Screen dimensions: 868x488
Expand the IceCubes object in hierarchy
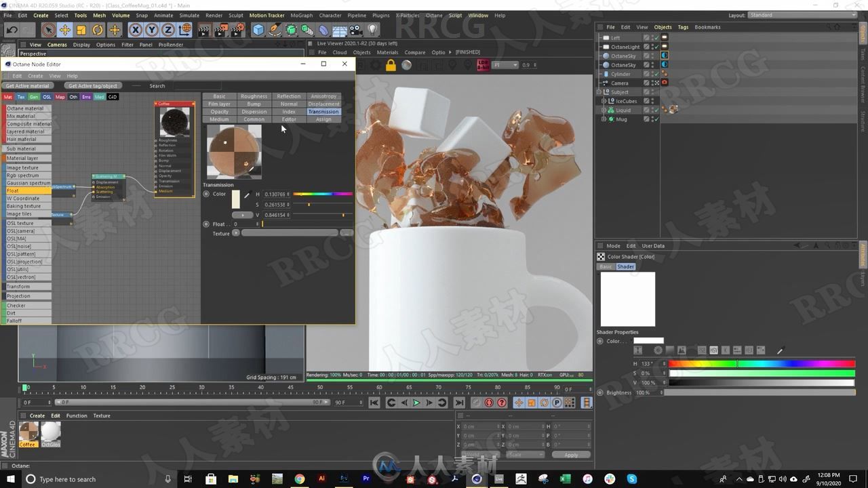604,101
